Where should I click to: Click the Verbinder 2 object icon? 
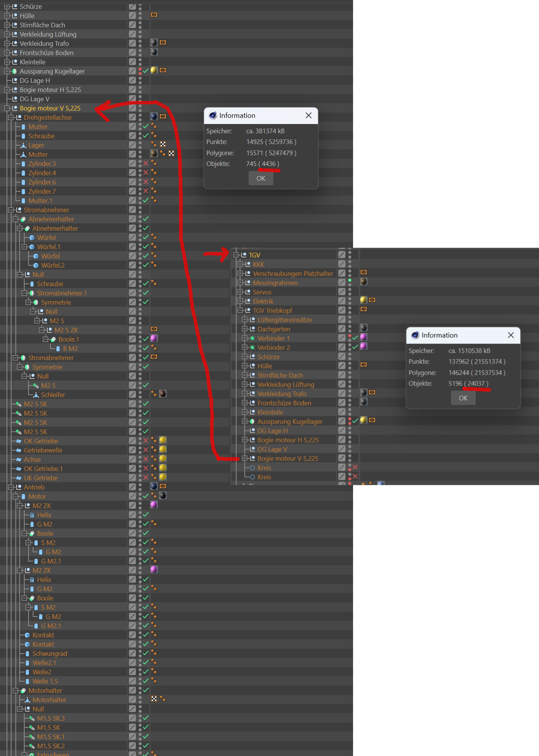click(253, 348)
